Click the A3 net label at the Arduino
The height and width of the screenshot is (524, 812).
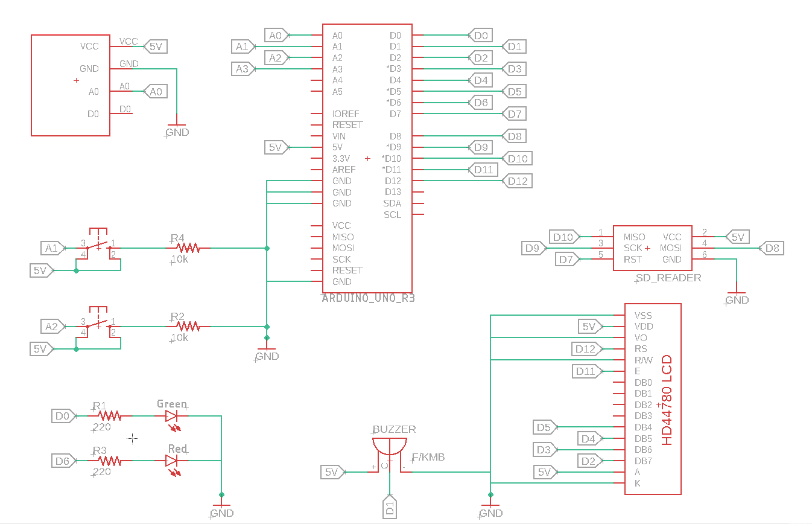243,69
